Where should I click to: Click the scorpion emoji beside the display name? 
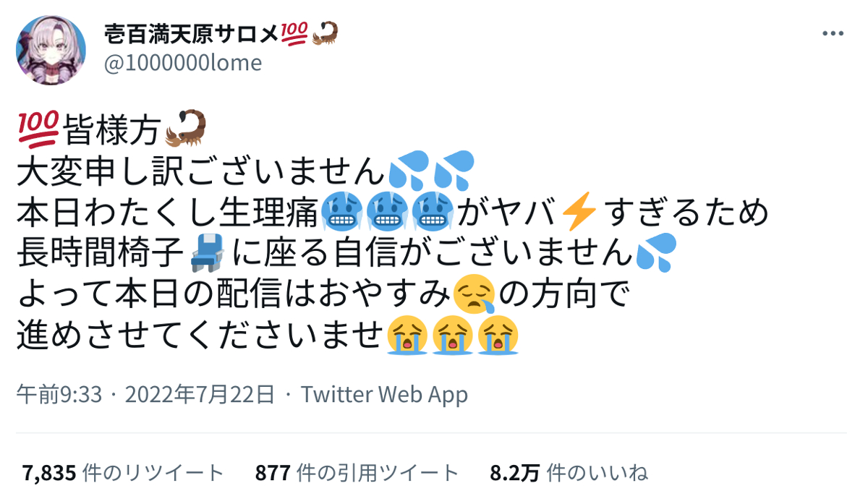323,32
